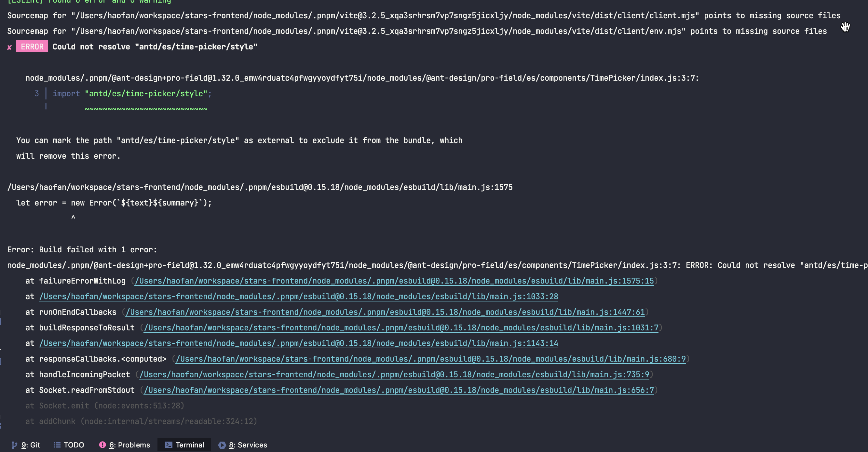
Task: Click the hand cursor scroll area top right
Action: pos(846,27)
